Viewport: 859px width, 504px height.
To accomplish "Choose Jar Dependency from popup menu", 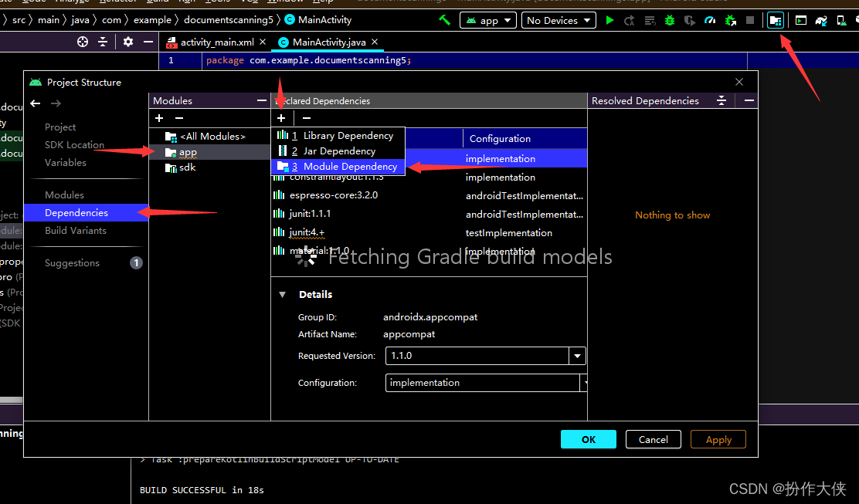I will [x=338, y=151].
